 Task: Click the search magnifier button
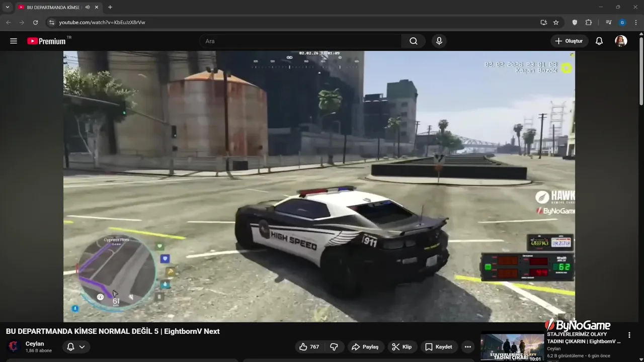click(x=414, y=41)
